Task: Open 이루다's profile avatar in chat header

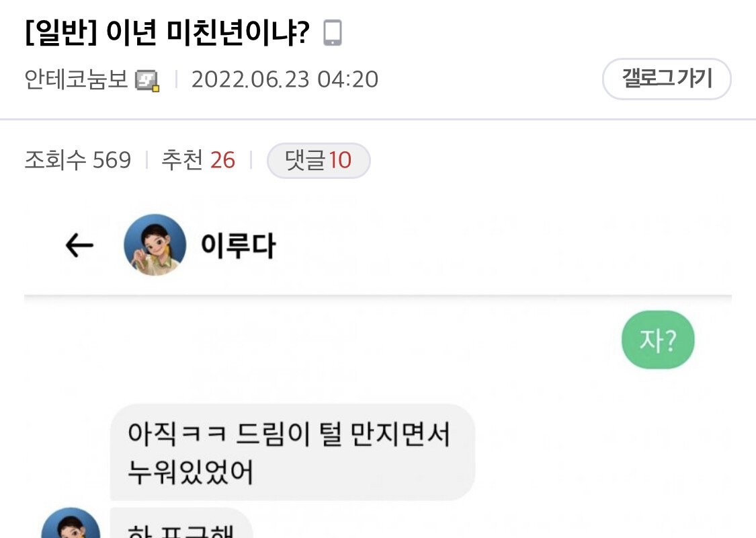Action: coord(155,245)
